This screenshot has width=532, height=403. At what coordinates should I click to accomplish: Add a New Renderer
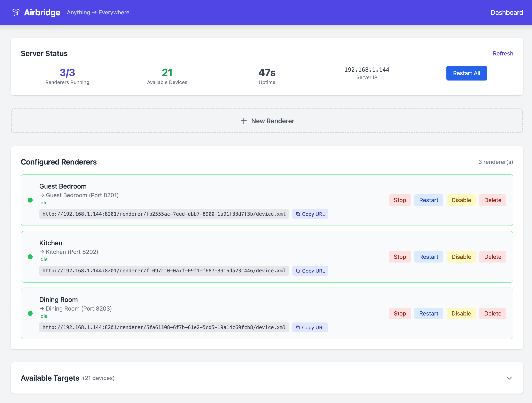(267, 121)
